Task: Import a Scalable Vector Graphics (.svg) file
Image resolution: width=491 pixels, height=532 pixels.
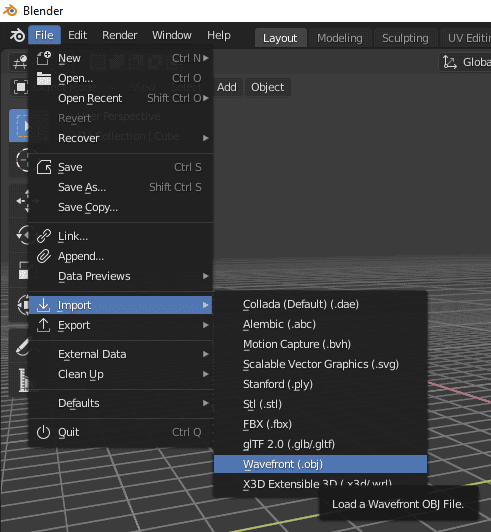Action: (x=320, y=364)
